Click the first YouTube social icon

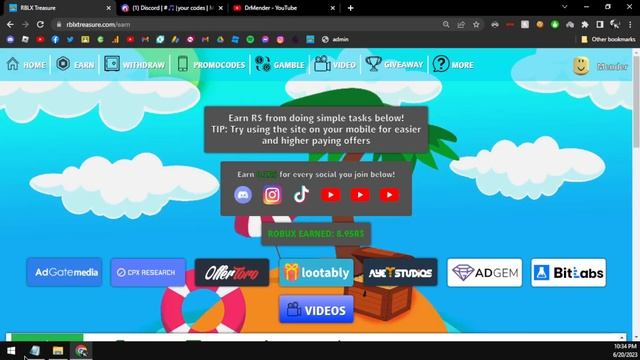coord(331,195)
